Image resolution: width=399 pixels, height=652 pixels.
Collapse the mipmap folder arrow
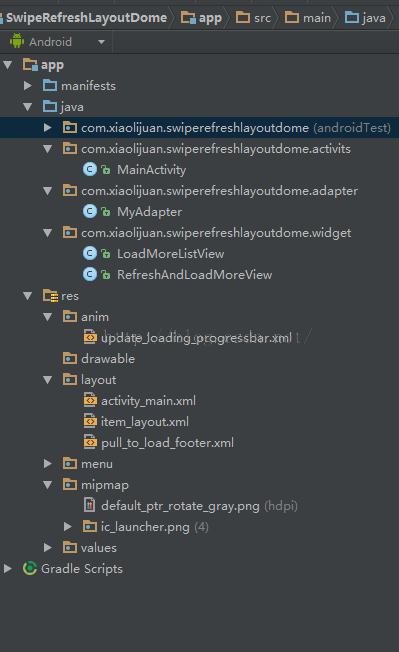pos(48,485)
